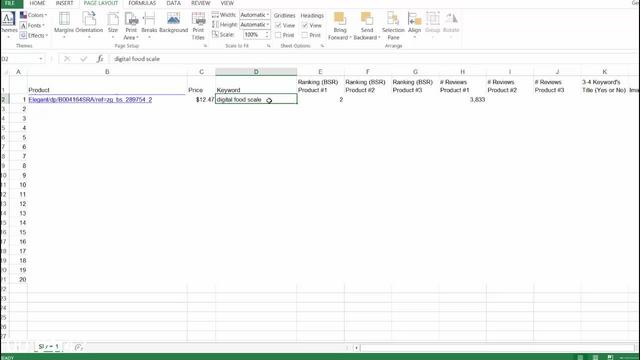Click Send Backward icon

tap(367, 19)
